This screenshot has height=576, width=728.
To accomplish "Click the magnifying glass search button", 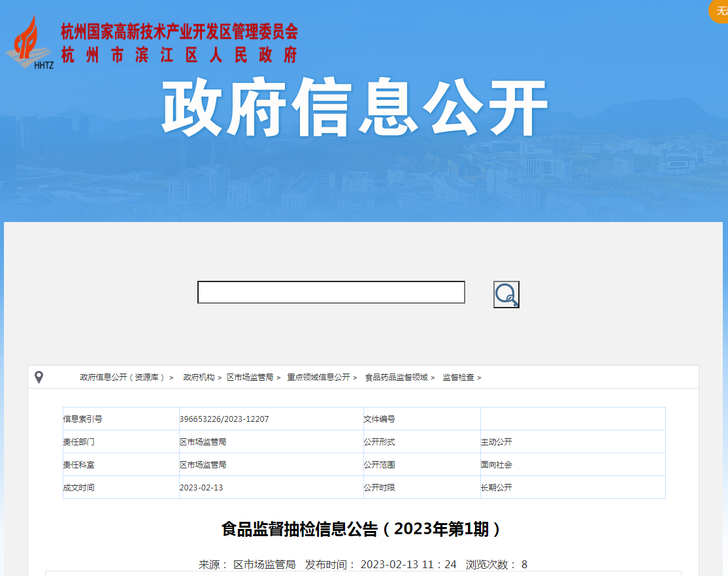I will 506,295.
